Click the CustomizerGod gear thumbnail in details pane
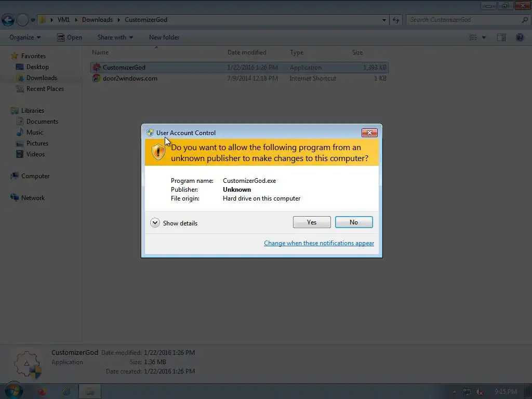This screenshot has height=399, width=532. coord(28,365)
